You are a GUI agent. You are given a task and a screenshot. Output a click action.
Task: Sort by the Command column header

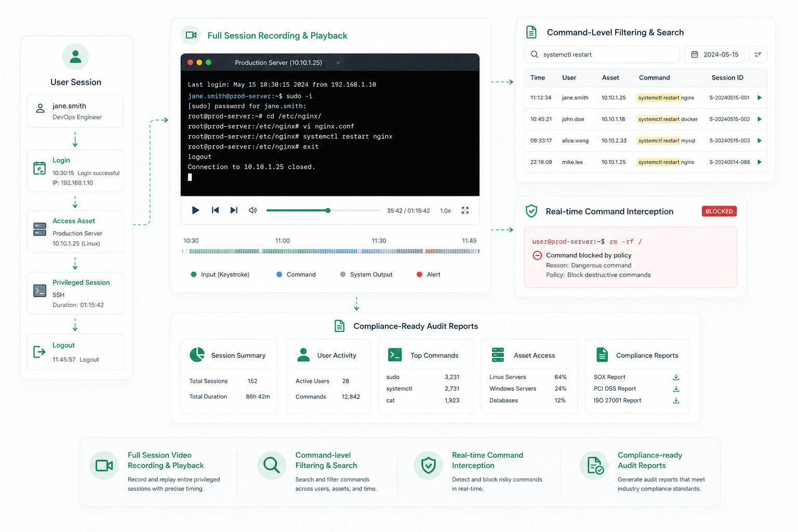point(654,78)
